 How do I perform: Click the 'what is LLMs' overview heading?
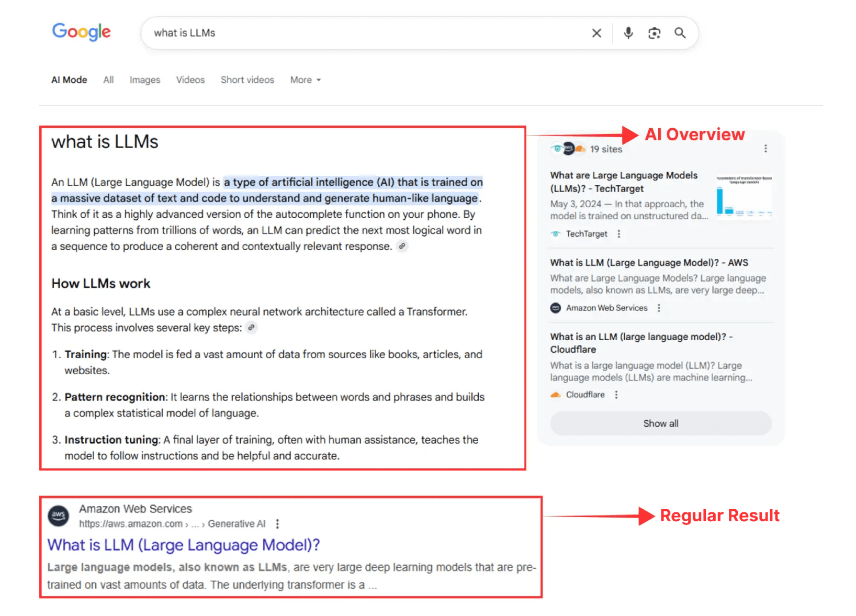105,142
